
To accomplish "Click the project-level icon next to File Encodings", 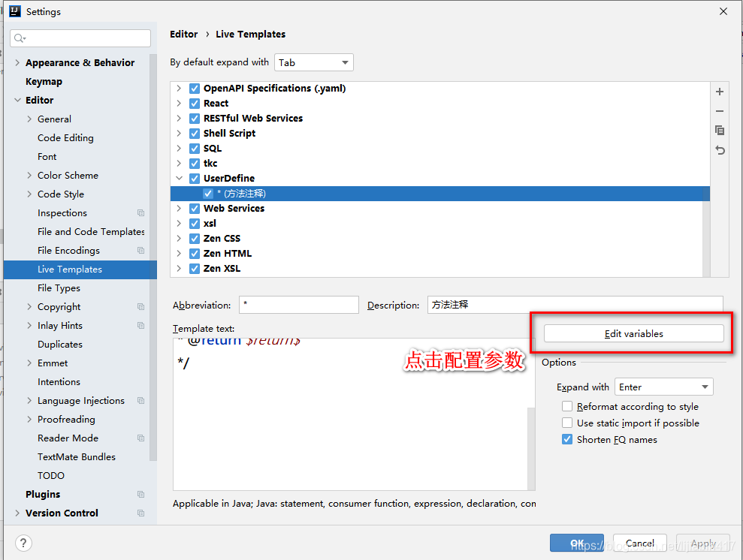I will tap(140, 251).
